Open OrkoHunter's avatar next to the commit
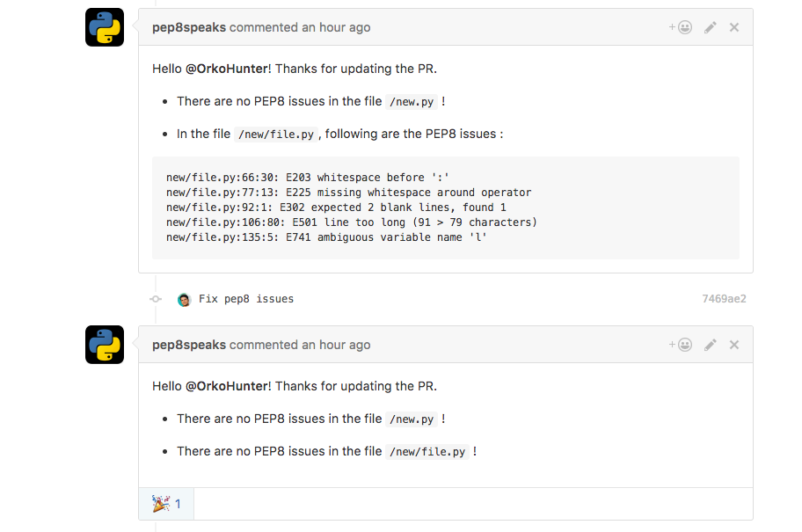Screen dimensions: 802x532 coord(184,299)
